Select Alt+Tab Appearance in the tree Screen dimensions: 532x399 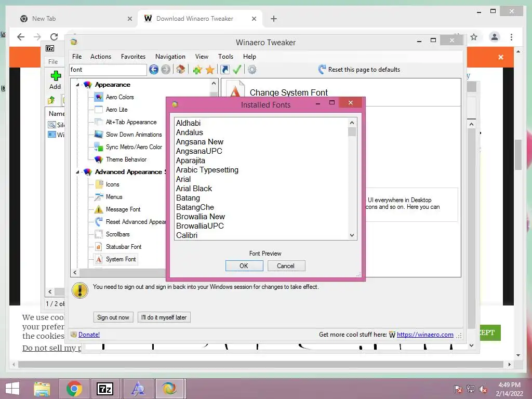pyautogui.click(x=131, y=122)
